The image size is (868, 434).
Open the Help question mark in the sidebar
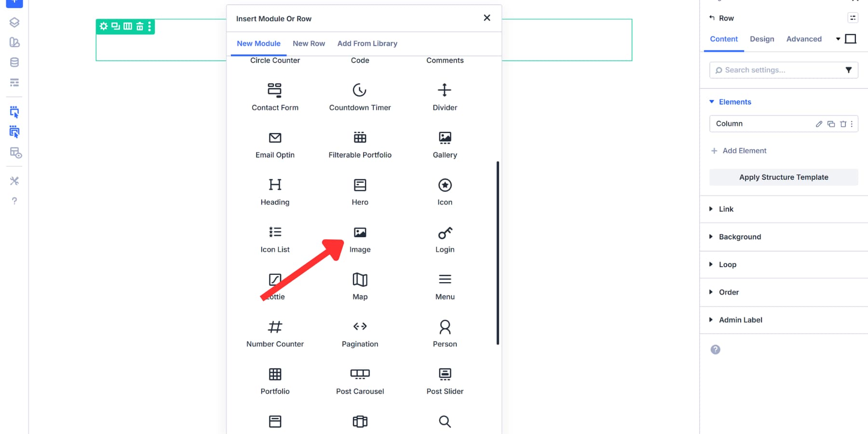coord(14,201)
